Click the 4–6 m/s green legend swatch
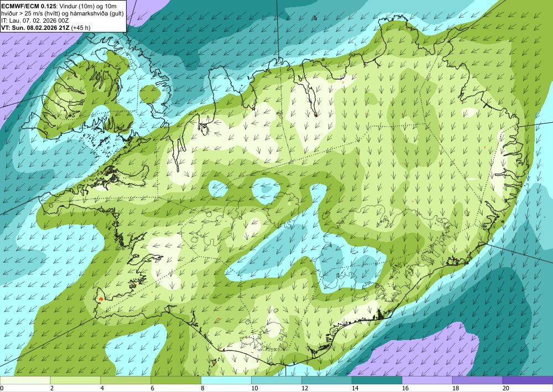The image size is (553, 392). click(x=126, y=380)
